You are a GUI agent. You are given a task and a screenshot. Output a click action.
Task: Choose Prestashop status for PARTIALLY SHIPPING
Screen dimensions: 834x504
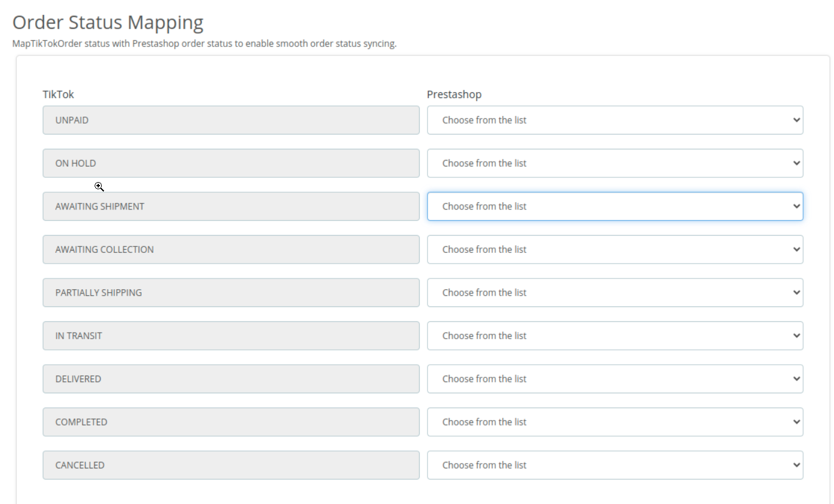pyautogui.click(x=615, y=293)
